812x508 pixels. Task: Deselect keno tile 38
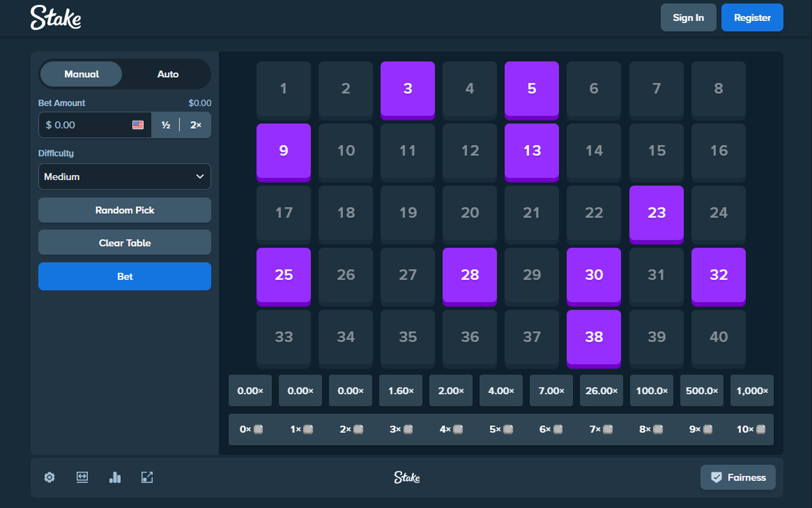(593, 339)
